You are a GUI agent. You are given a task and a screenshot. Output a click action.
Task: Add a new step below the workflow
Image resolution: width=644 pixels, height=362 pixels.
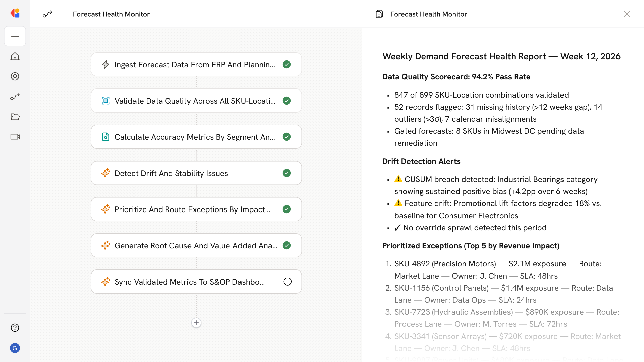196,323
